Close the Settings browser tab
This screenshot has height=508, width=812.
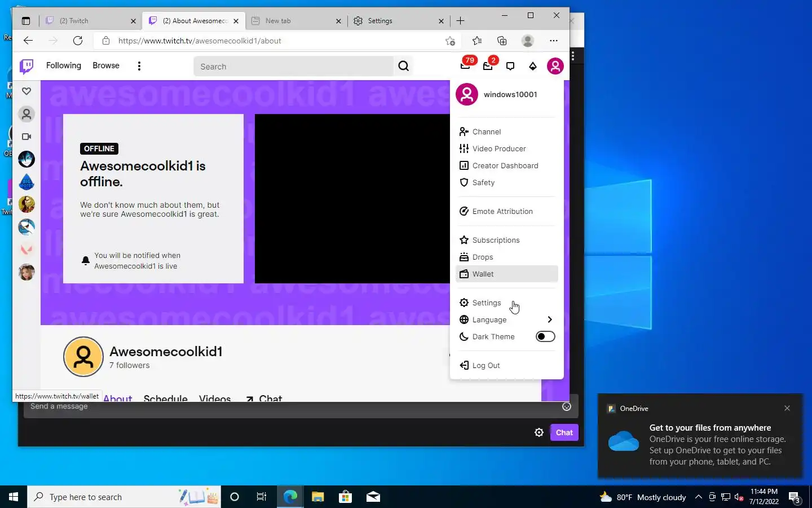[x=441, y=21]
